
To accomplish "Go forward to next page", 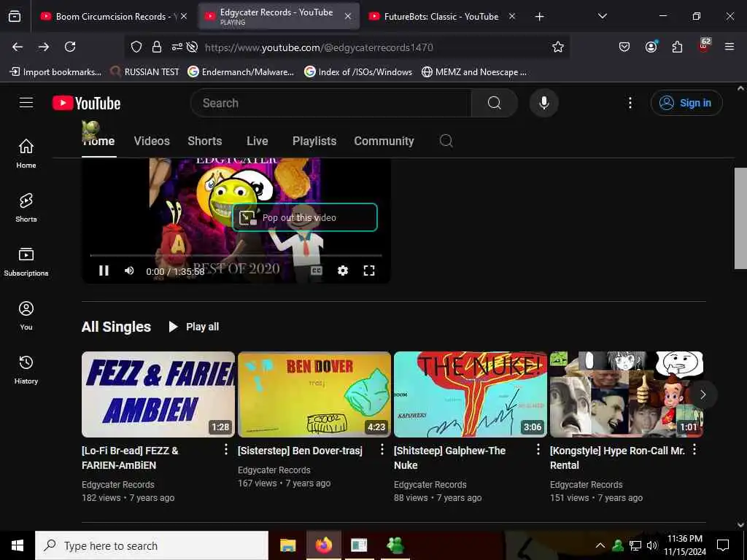I will point(44,47).
